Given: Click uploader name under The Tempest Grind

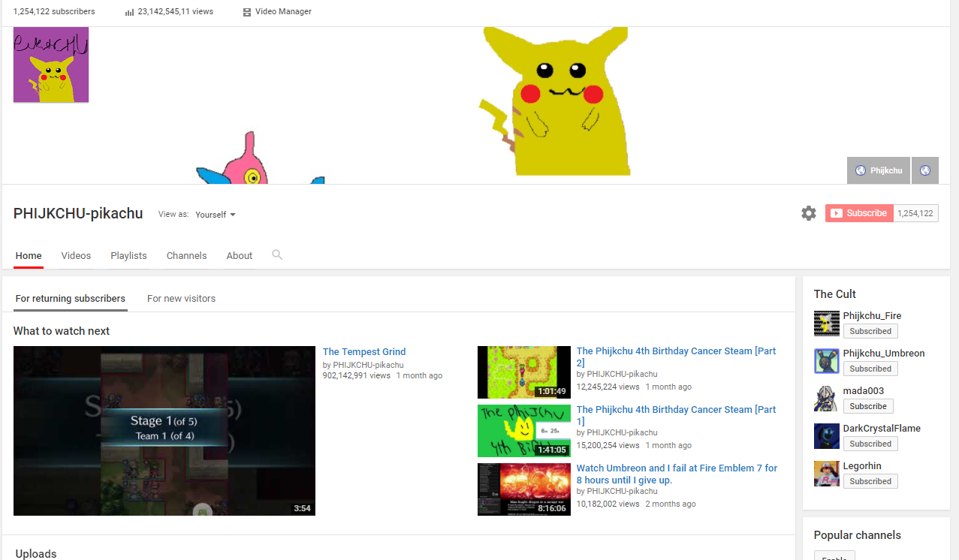Looking at the screenshot, I should tap(369, 365).
